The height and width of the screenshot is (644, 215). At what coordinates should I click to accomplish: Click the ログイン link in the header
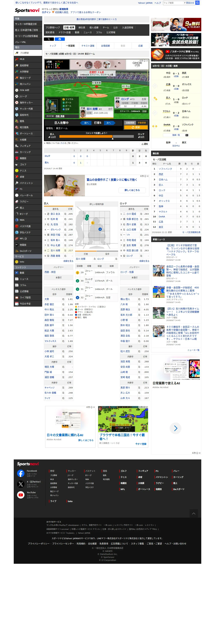(x=46, y=12)
